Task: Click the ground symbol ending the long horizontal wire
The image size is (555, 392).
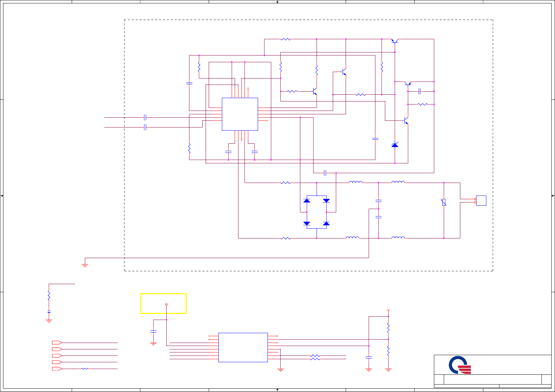Action: pyautogui.click(x=85, y=266)
